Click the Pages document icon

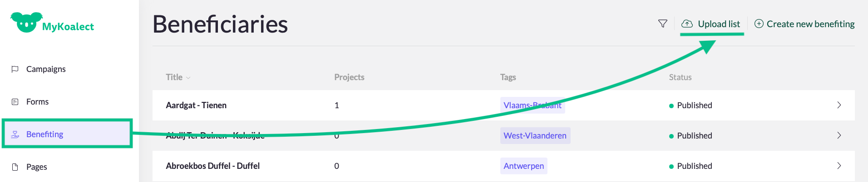pos(15,167)
